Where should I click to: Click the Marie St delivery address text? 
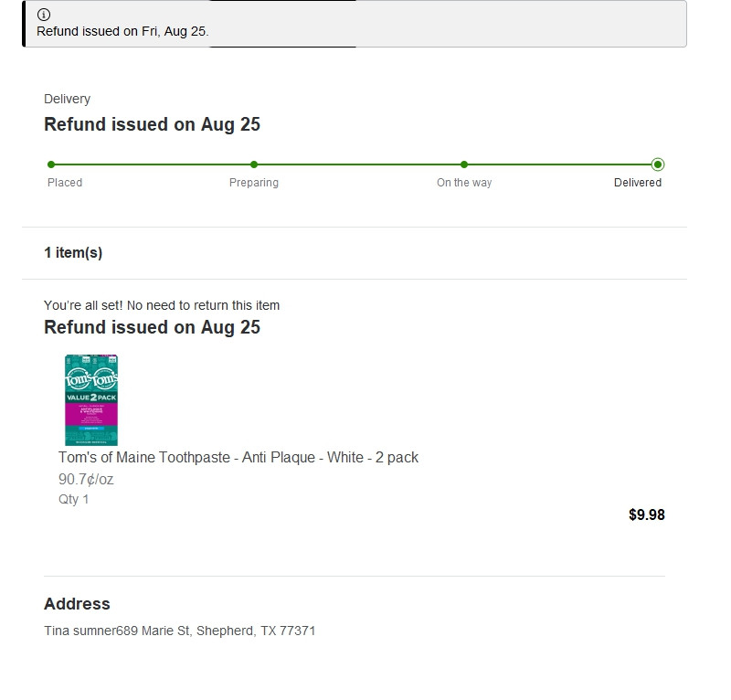[180, 631]
